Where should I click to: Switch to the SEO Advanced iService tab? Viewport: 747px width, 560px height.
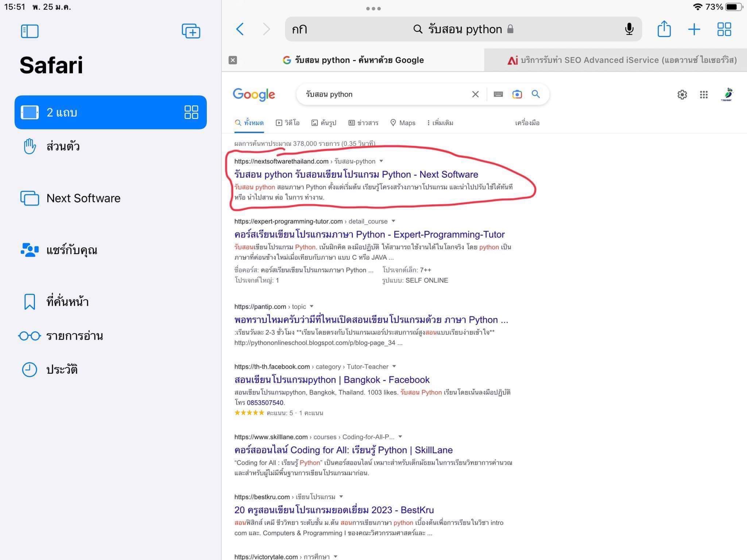pos(622,60)
